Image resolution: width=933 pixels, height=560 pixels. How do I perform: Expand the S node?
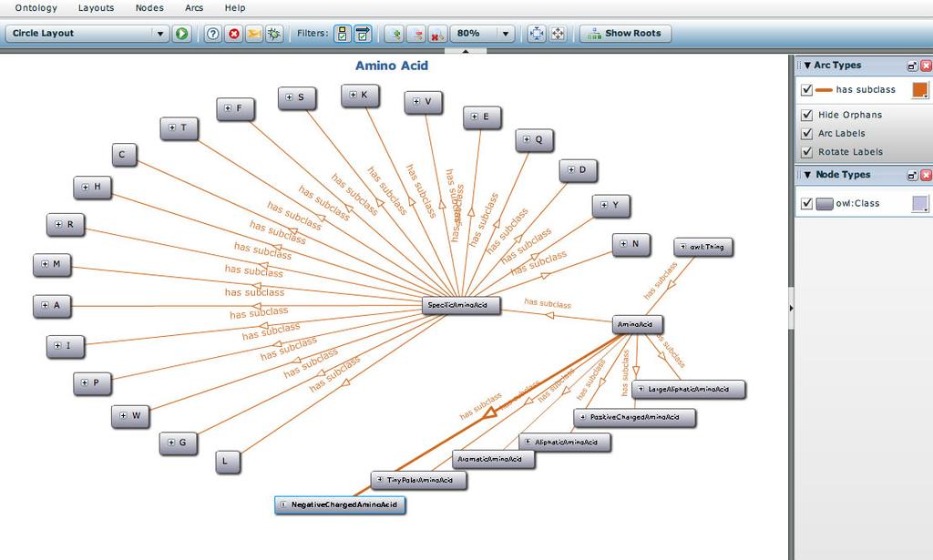pos(289,97)
